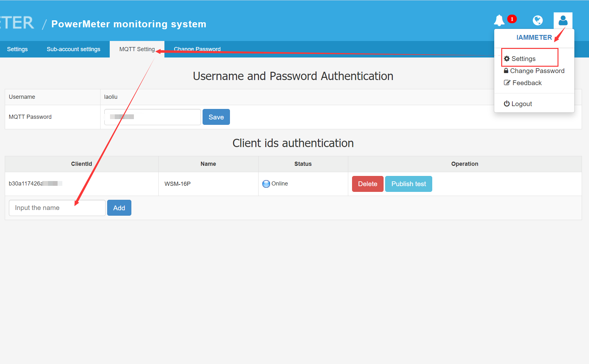
Task: Select Settings in the user dropdown
Action: coord(523,59)
